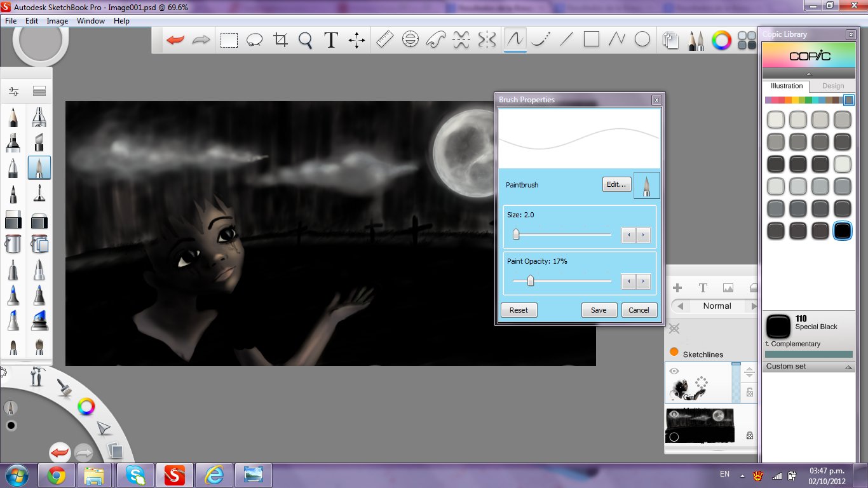Switch to next blend mode after Normal
Image resolution: width=868 pixels, height=488 pixels.
pos(754,306)
